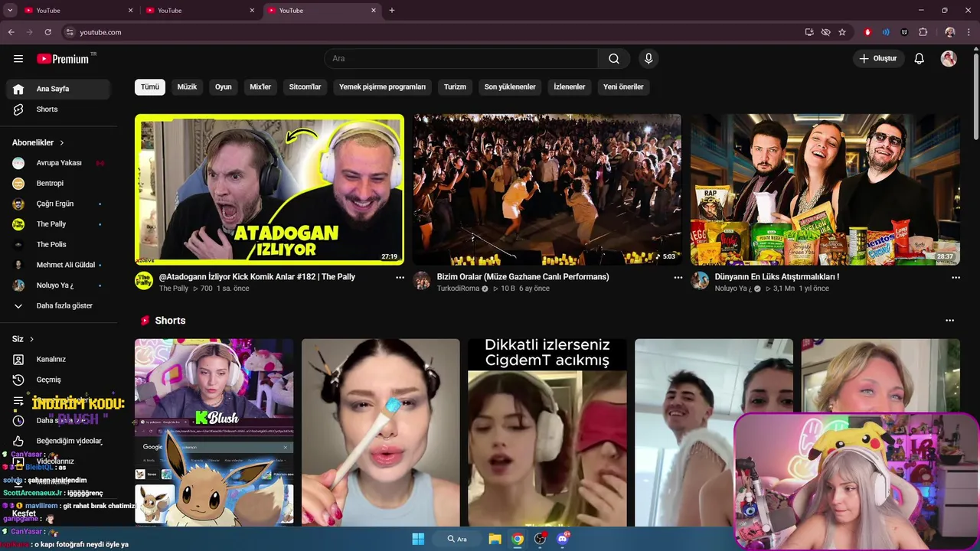
Task: Select the Müzik filter chip
Action: (x=187, y=87)
